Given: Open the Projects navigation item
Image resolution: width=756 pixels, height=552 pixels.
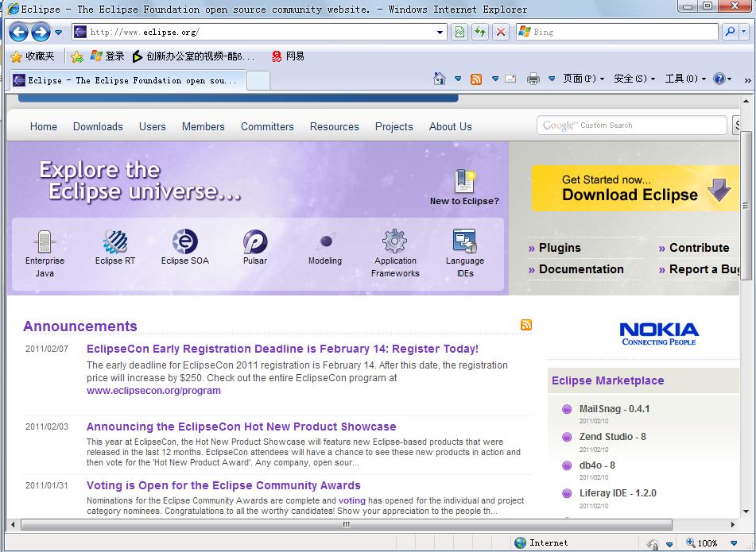Looking at the screenshot, I should [394, 126].
